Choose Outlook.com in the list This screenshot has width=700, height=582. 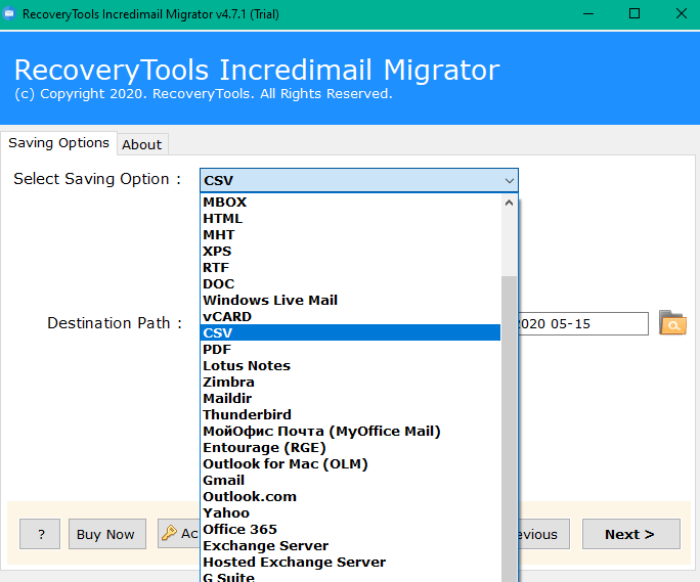click(350, 497)
